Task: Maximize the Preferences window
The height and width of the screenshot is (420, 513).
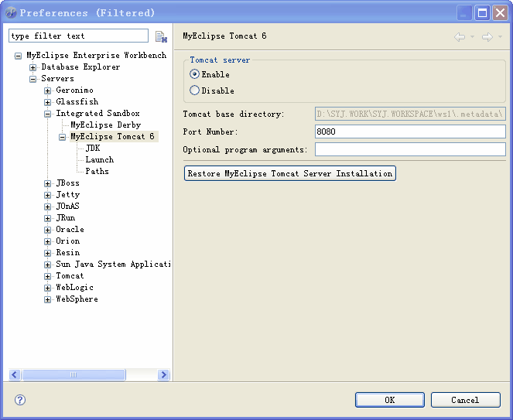Action: [x=482, y=13]
